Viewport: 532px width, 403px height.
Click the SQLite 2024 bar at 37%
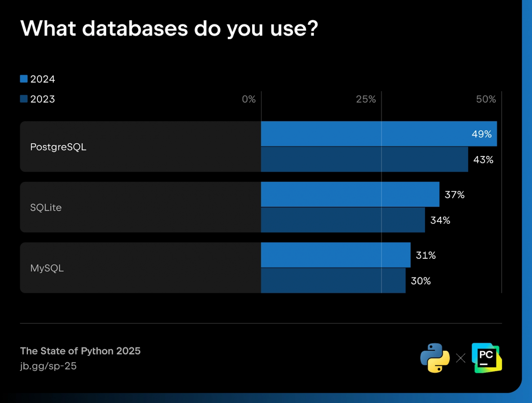coord(350,195)
